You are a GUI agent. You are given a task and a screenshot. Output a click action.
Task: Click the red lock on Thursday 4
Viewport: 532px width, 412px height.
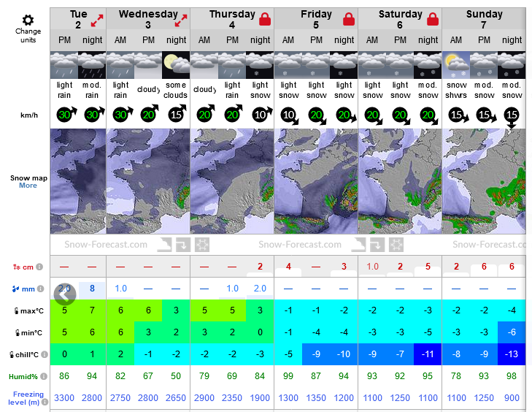(x=265, y=19)
